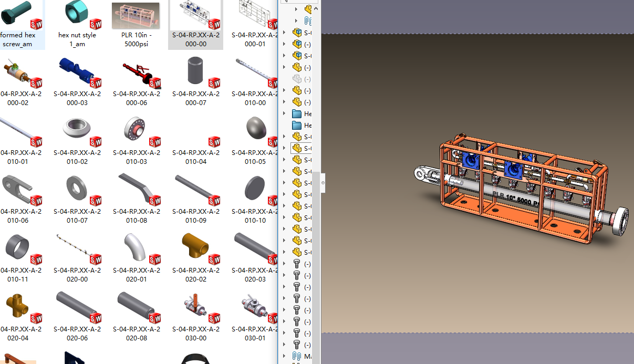Select the S-04-RP.XX-A-2010-09 rod part
634x364 pixels.
196,200
